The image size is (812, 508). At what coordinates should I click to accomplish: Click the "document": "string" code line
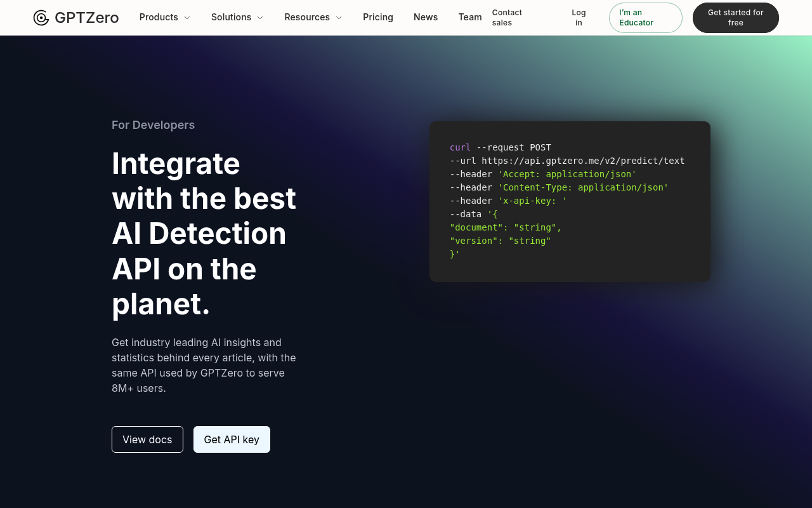coord(506,227)
